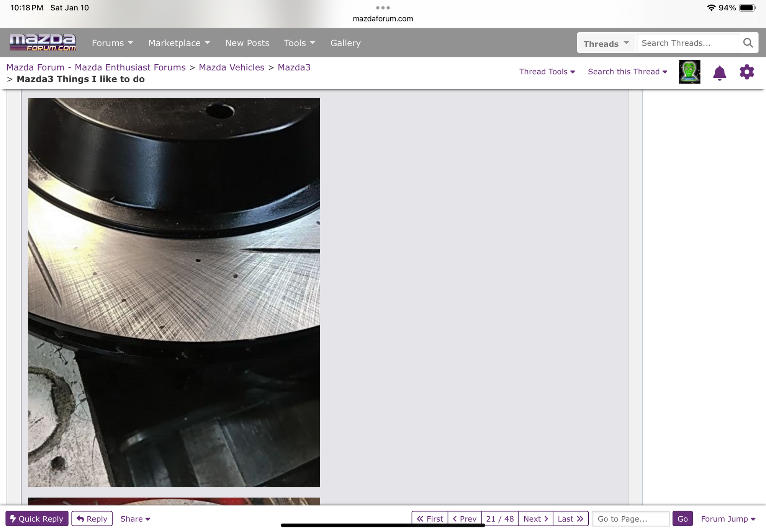Viewport: 766px width, 532px height.
Task: Open the Mazda Vehicles breadcrumb link
Action: [x=231, y=67]
